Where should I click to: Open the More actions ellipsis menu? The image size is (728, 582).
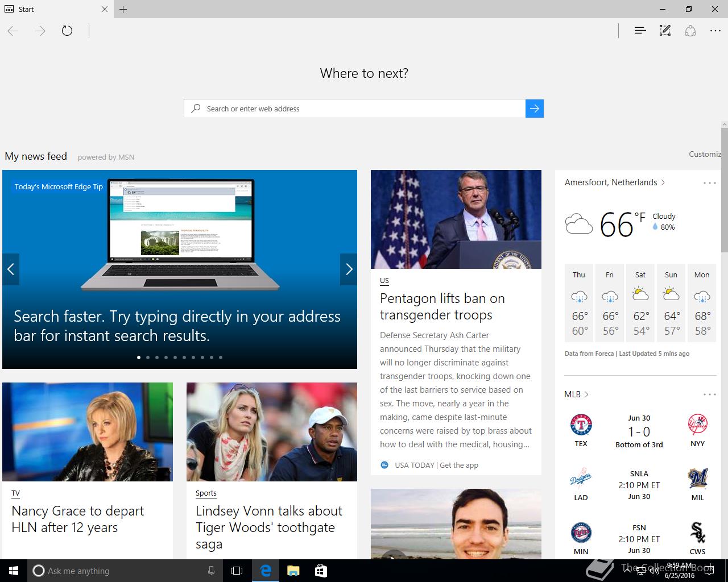click(x=715, y=31)
